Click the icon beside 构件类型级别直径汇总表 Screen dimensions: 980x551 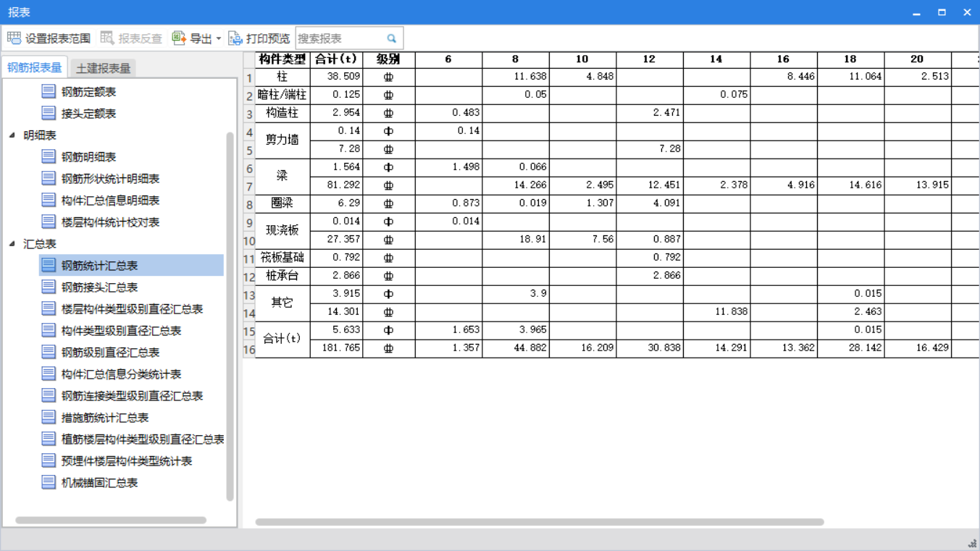49,330
